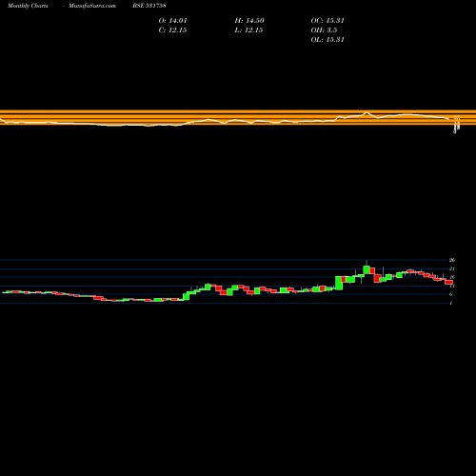Click the "MunafaSutra.com" label
476x476 pixels.
click(92, 6)
